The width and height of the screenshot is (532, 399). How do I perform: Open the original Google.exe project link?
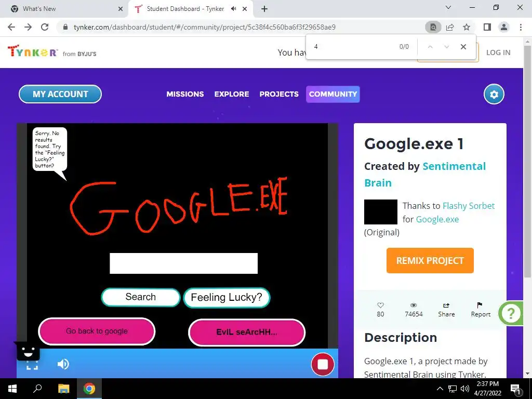(437, 219)
